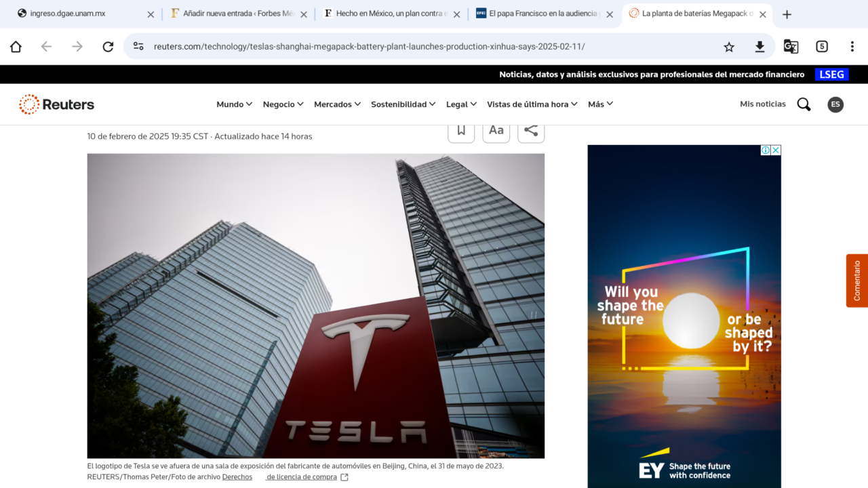
Task: Click the browser forward arrow
Action: pyautogui.click(x=77, y=47)
